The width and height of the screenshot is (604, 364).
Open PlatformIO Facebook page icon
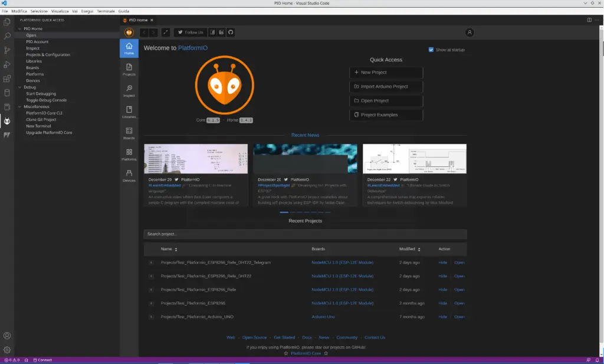(x=212, y=32)
